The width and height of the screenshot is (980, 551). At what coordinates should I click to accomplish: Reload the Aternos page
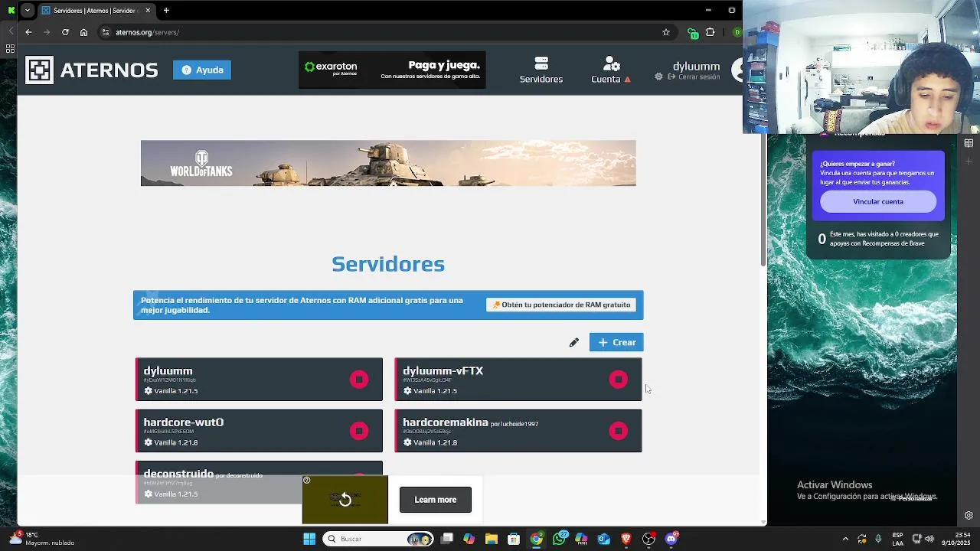[x=65, y=32]
